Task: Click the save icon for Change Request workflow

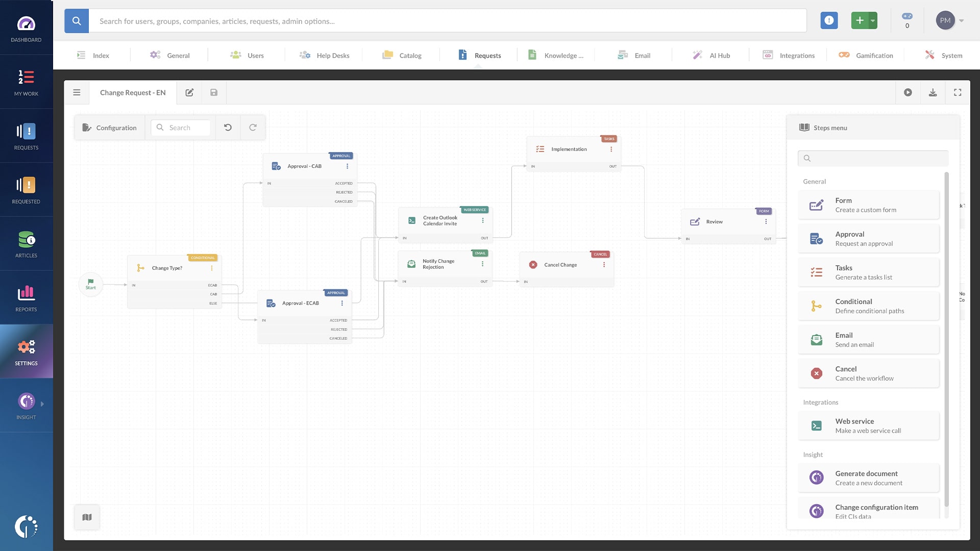Action: [x=213, y=92]
